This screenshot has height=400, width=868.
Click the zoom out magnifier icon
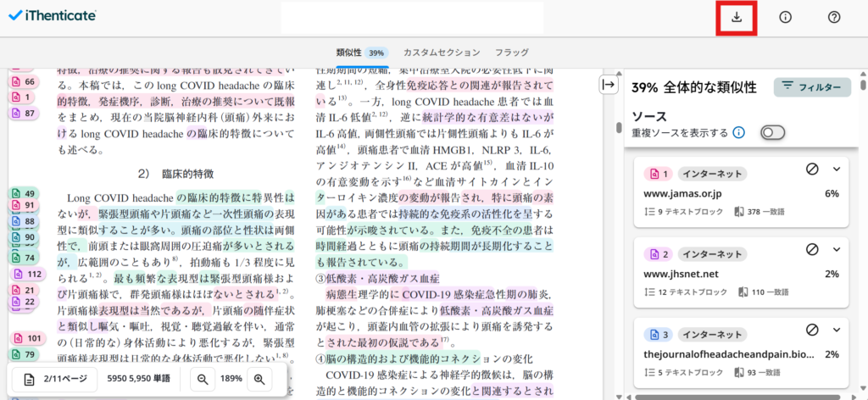pos(203,380)
